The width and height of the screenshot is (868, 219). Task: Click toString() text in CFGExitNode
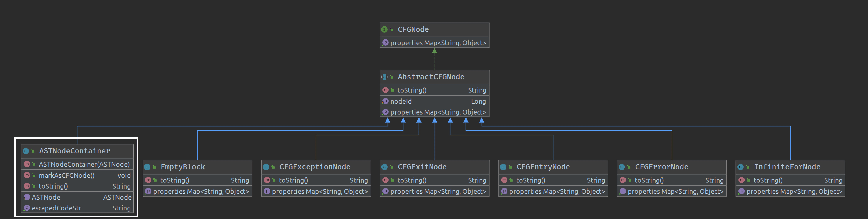tap(412, 180)
